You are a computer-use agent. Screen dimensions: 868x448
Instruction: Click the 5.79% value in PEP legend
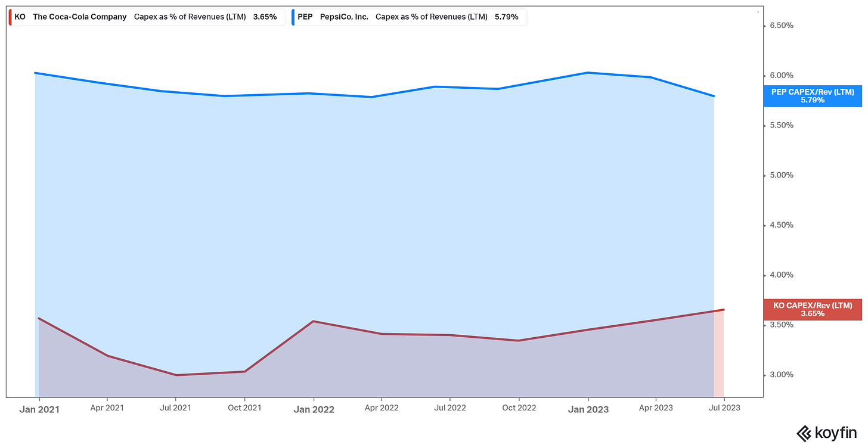coord(507,17)
